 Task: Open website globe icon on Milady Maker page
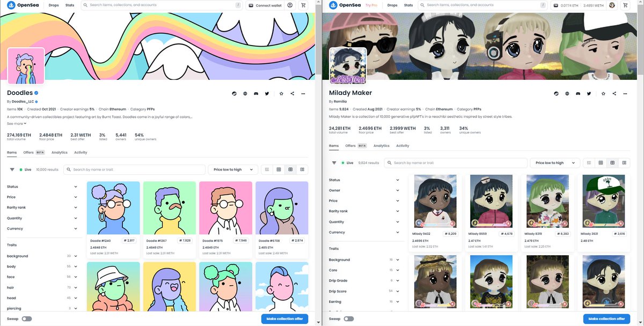tap(567, 93)
